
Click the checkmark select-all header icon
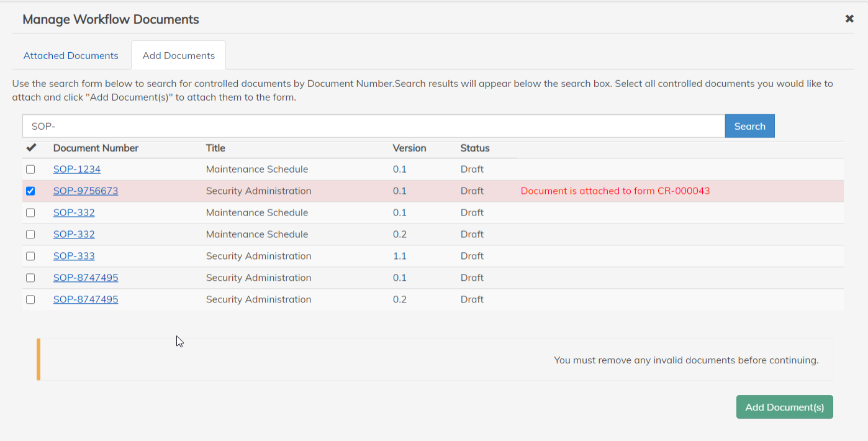(31, 148)
